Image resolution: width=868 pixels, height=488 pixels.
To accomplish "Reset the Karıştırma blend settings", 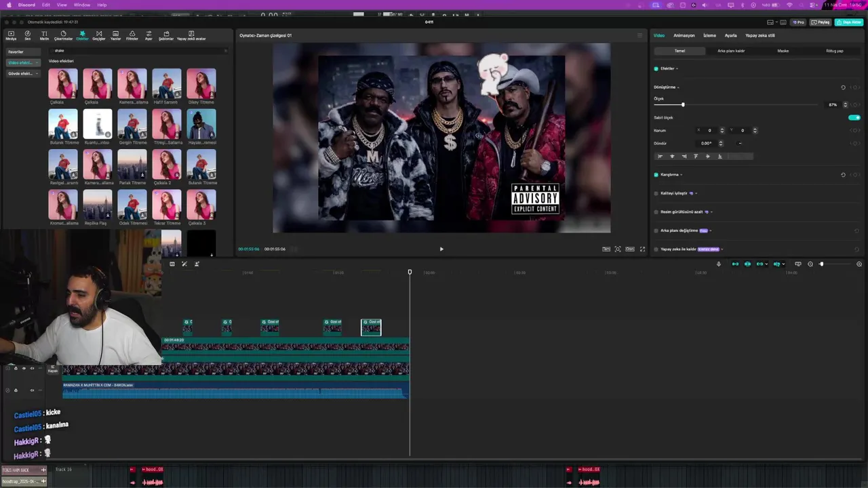I will click(x=843, y=175).
